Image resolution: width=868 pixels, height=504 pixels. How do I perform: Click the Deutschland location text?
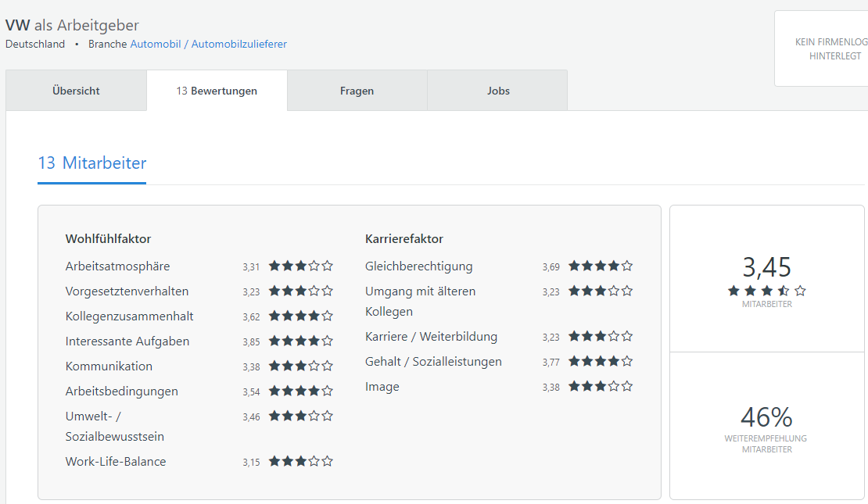click(35, 45)
